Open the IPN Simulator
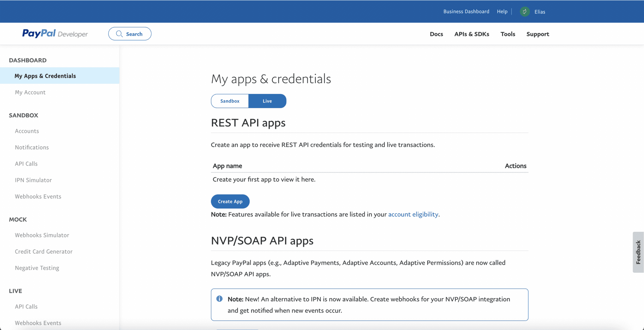 point(33,180)
